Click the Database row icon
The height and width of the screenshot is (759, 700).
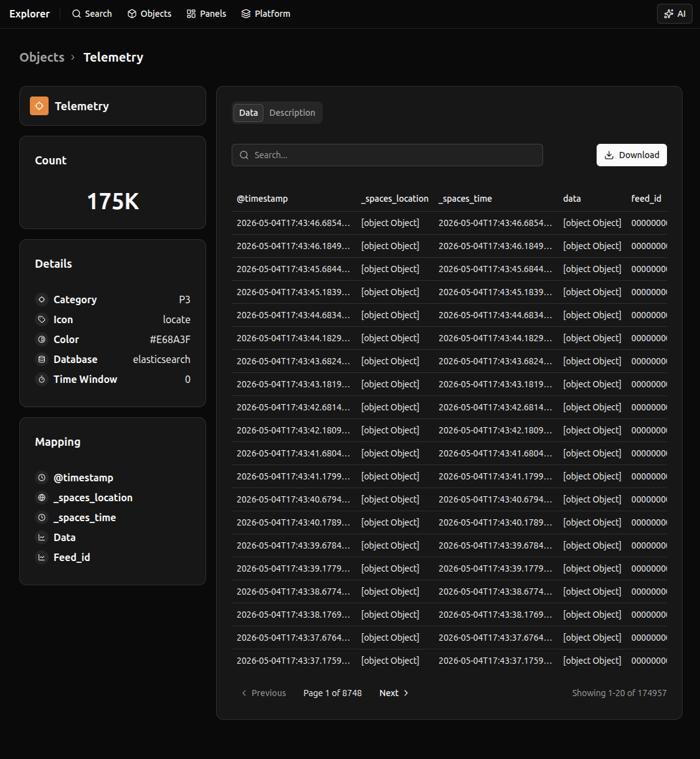point(42,359)
